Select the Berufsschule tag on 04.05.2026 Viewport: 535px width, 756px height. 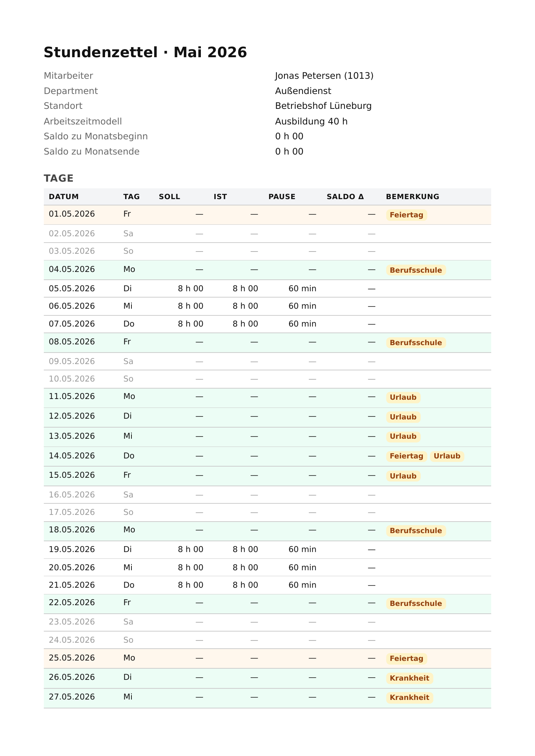pyautogui.click(x=416, y=270)
